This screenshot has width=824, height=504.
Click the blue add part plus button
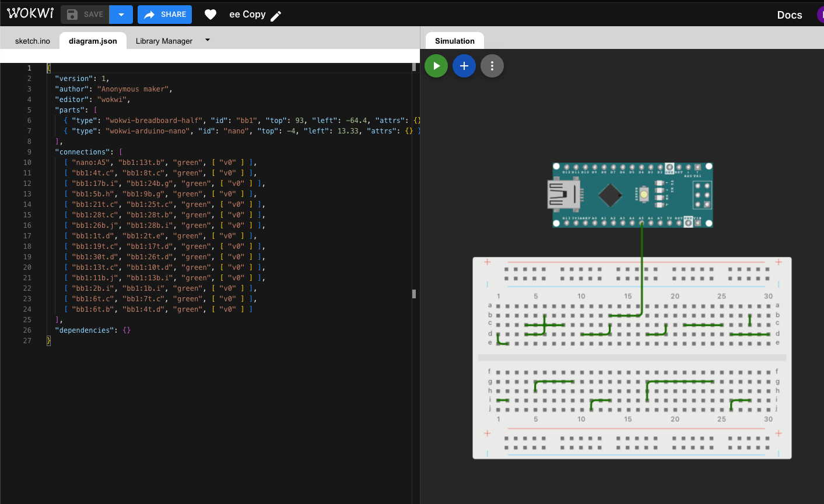pos(464,66)
